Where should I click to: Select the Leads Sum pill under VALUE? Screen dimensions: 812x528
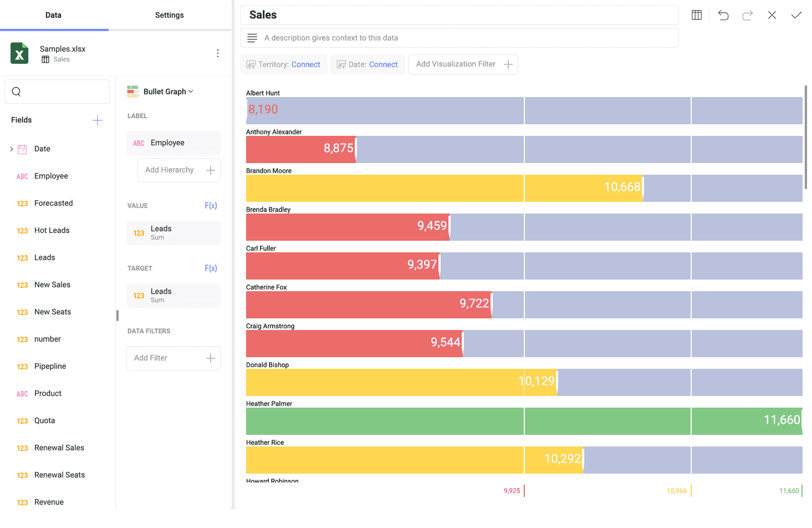[173, 233]
